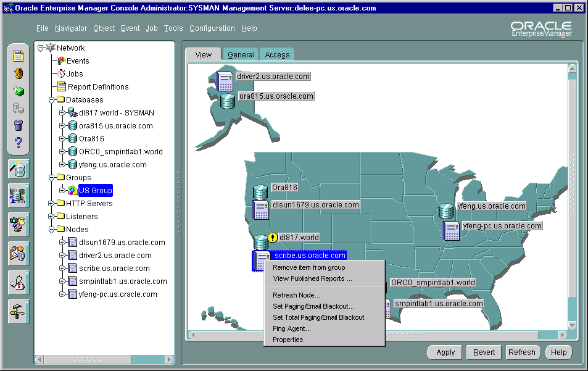Screen dimensions: 588x371
Task: Click the blue question mark help icon
Action: (x=19, y=143)
